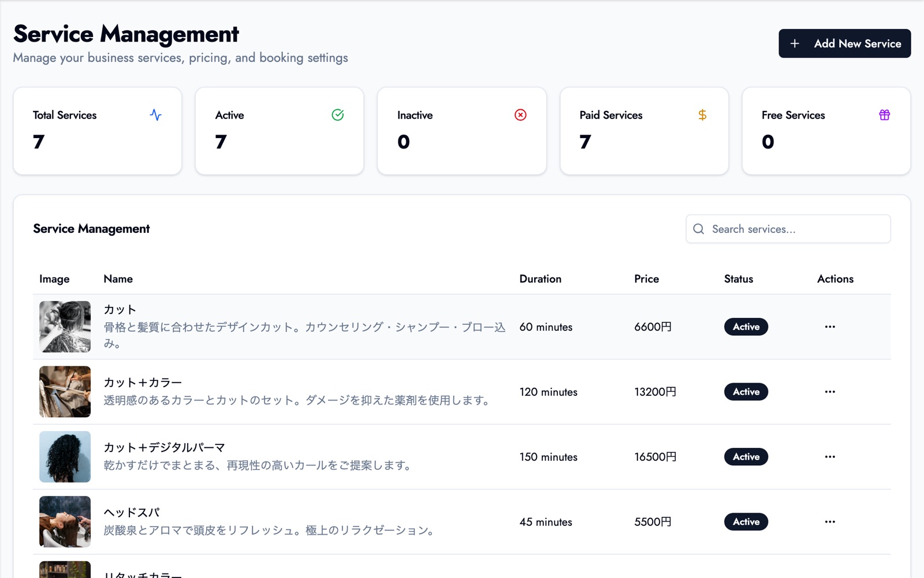Screen dimensions: 924x578
Task: Click Active badge in カット+デジタルパーマ row
Action: [746, 457]
